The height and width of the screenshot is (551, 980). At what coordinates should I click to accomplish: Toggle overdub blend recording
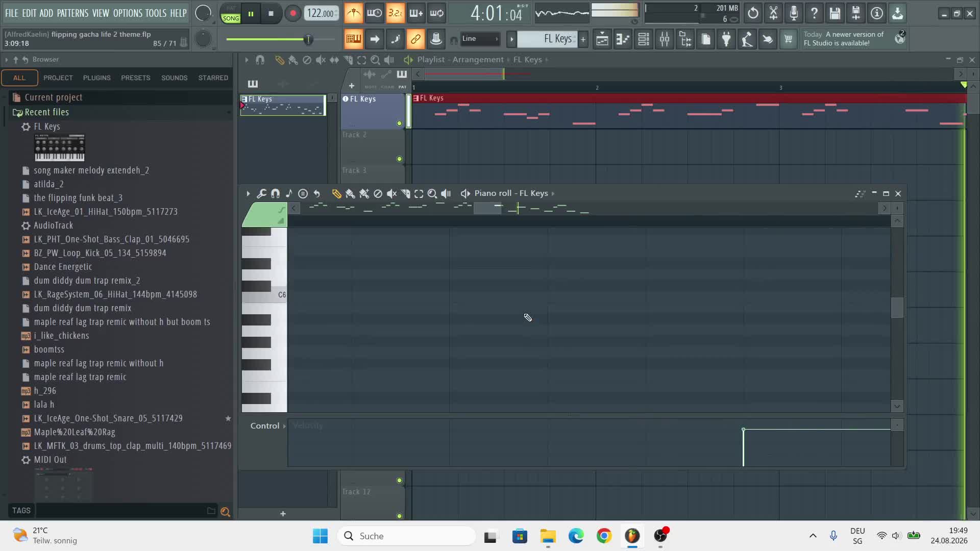pyautogui.click(x=416, y=13)
